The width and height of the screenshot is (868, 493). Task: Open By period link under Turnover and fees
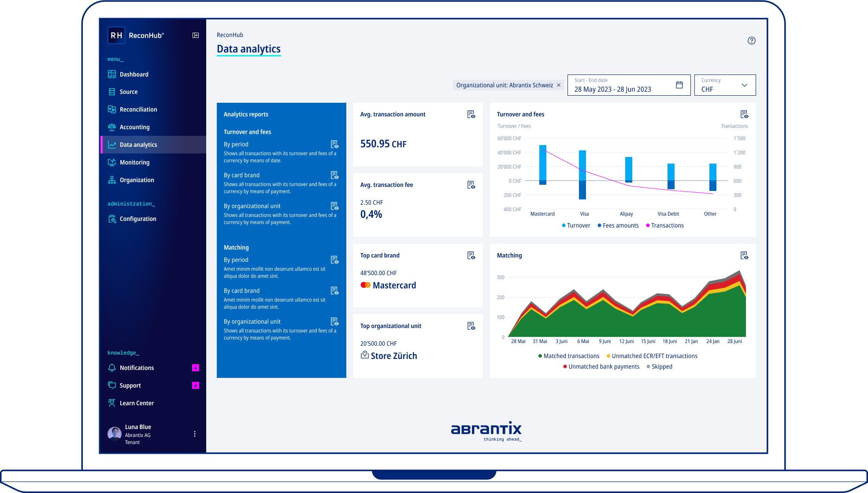point(236,144)
